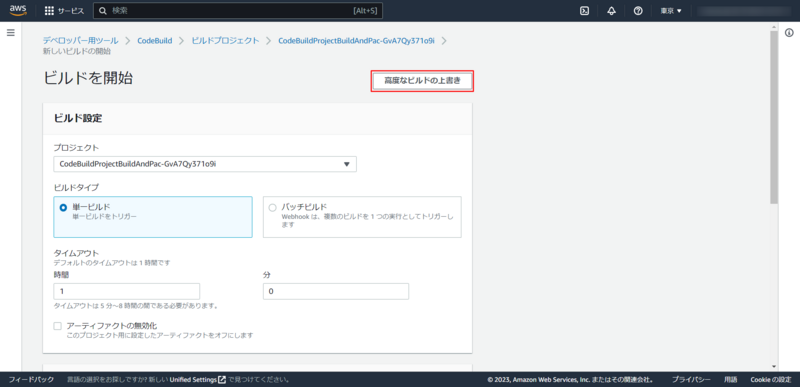Open プライバシー footer link

pos(691,380)
